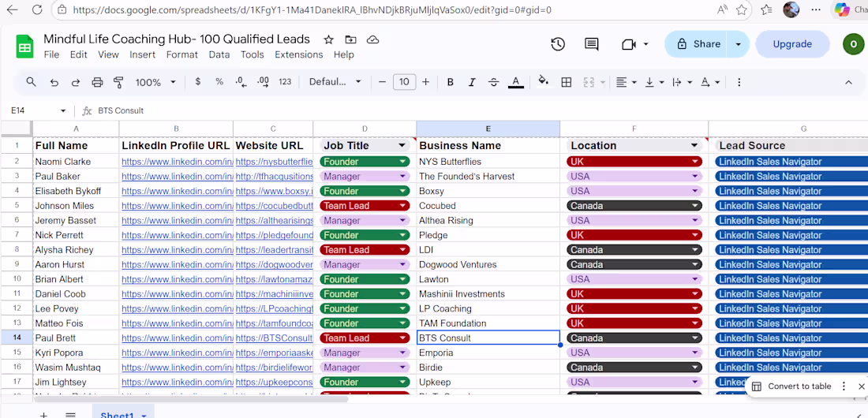Redo the last action

click(x=75, y=82)
